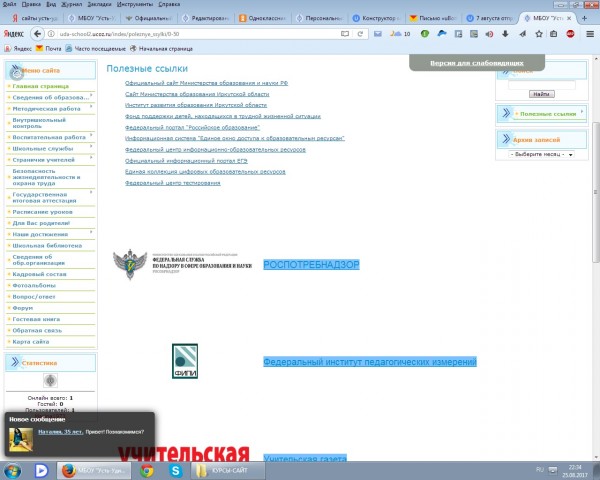Click 'Наталия, 35 лет' in message popup
600x480 pixels.
pos(60,432)
